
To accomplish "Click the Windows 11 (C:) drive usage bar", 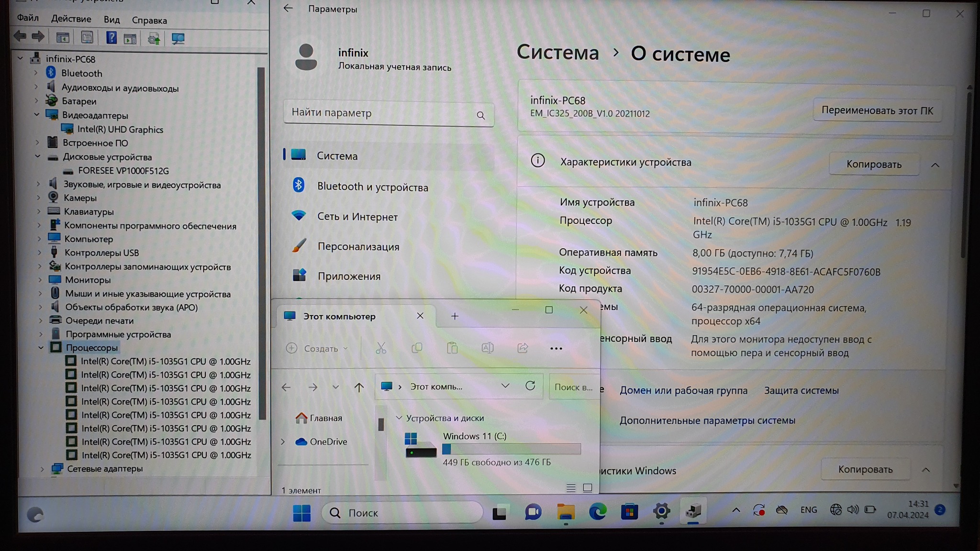I will (511, 449).
